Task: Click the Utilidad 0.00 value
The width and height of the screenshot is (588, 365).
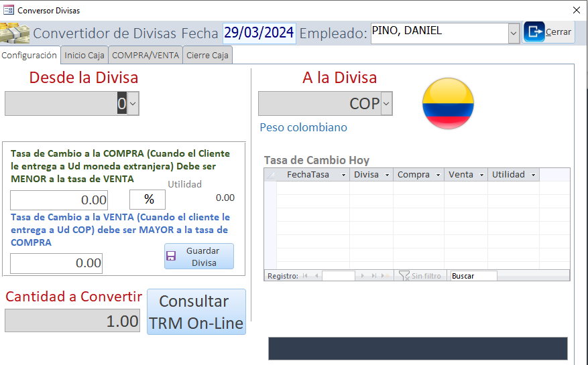Action: pyautogui.click(x=225, y=198)
